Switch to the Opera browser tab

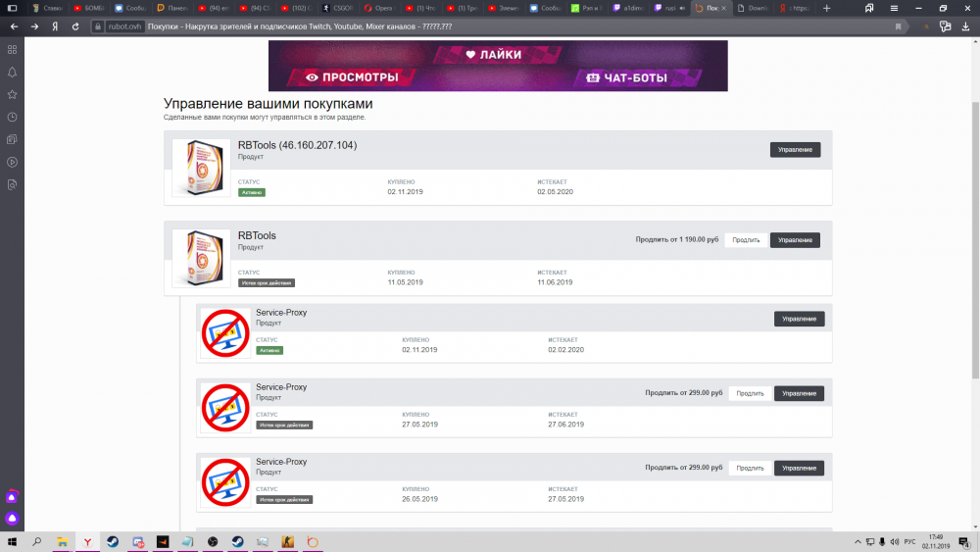click(x=383, y=8)
